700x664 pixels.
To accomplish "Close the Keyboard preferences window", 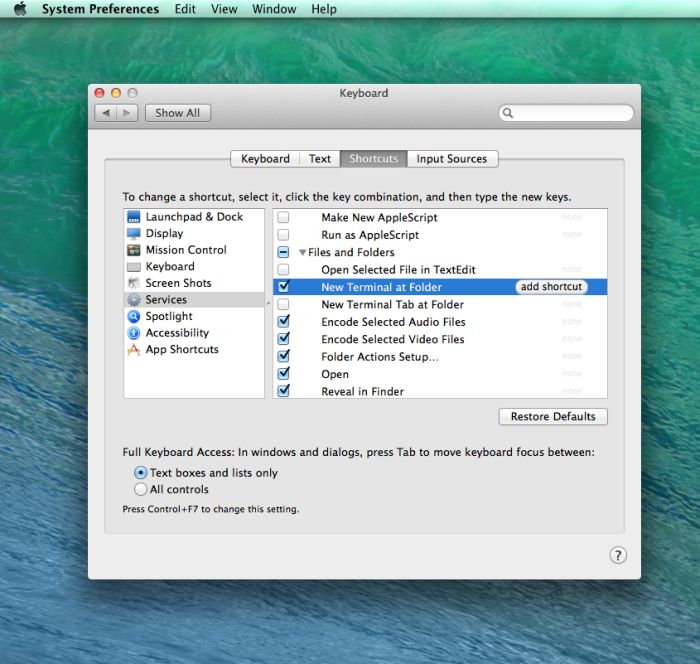I will coord(100,93).
